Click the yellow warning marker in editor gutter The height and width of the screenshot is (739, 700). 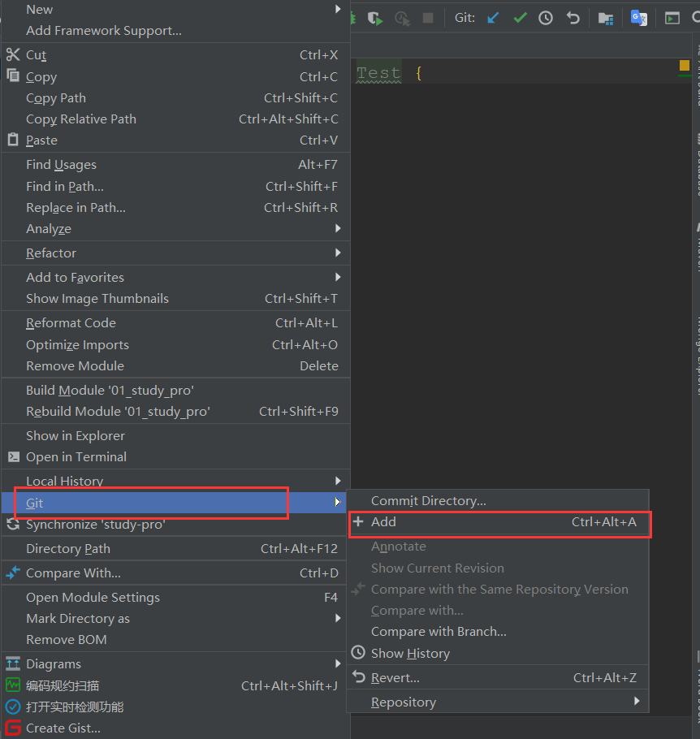coord(685,66)
